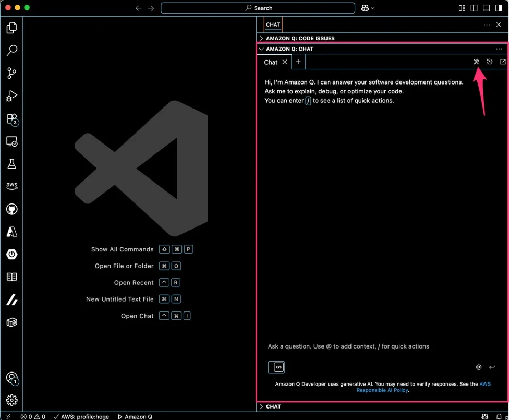
Task: Close the secondary side bar chat panel
Action: [499, 25]
